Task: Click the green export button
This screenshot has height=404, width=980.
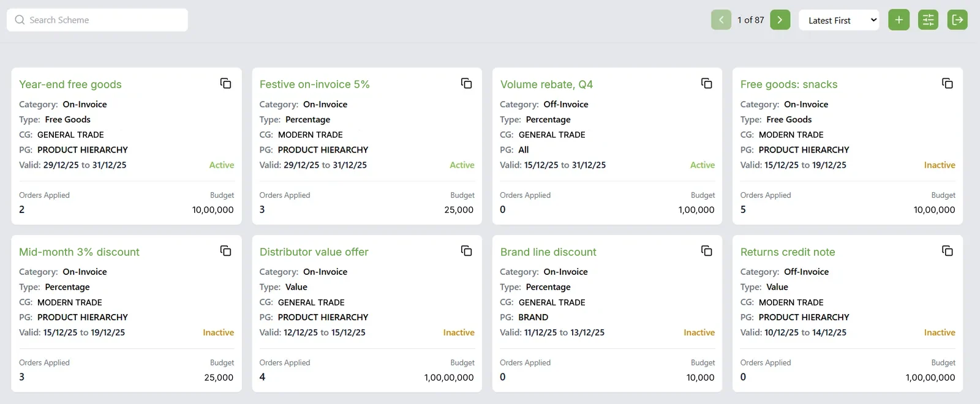Action: [x=957, y=20]
